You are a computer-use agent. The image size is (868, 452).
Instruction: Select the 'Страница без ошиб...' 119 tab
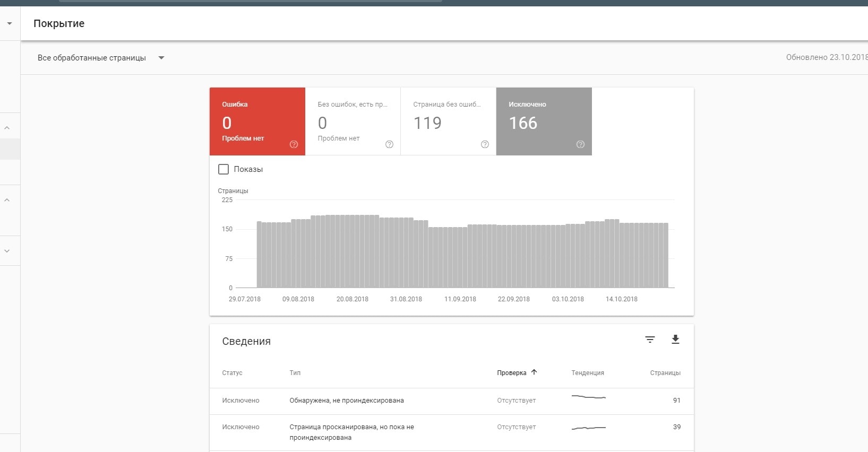[x=448, y=121]
